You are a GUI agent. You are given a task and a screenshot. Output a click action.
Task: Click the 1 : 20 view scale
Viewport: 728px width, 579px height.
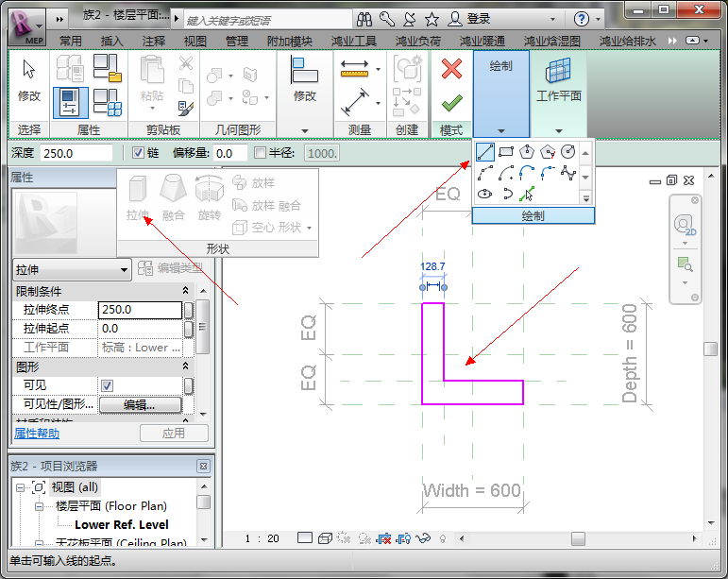tap(262, 538)
